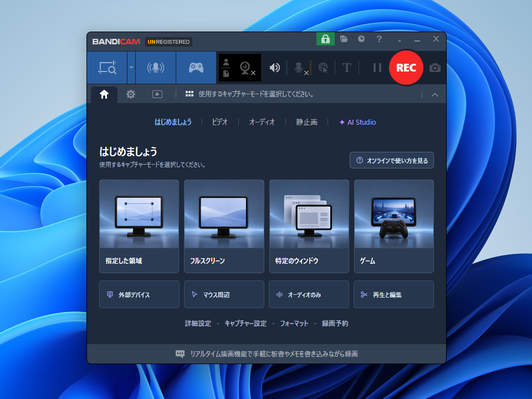Open the Home tab

click(x=104, y=94)
